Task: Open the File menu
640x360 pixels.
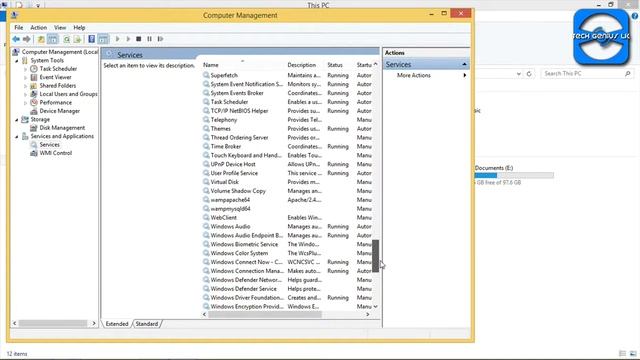Action: 19,27
